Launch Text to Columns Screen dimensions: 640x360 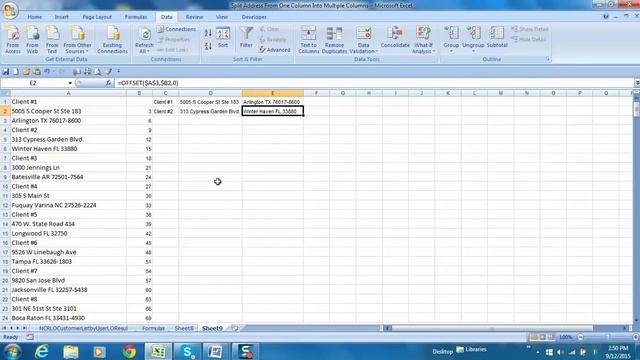point(309,40)
